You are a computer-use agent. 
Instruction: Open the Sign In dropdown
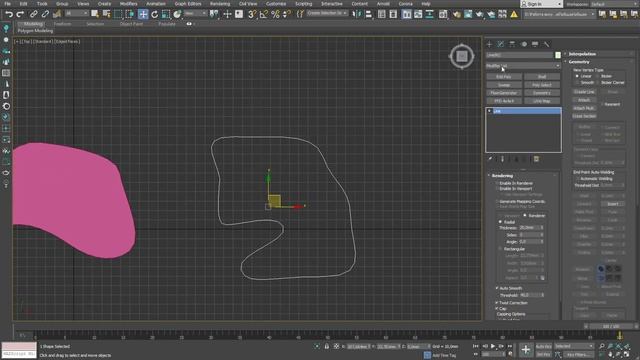(x=541, y=4)
